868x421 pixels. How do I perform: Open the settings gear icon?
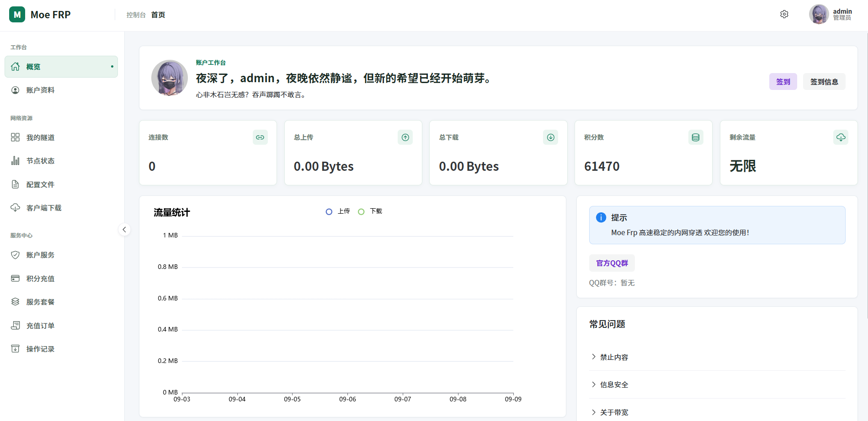(x=784, y=14)
